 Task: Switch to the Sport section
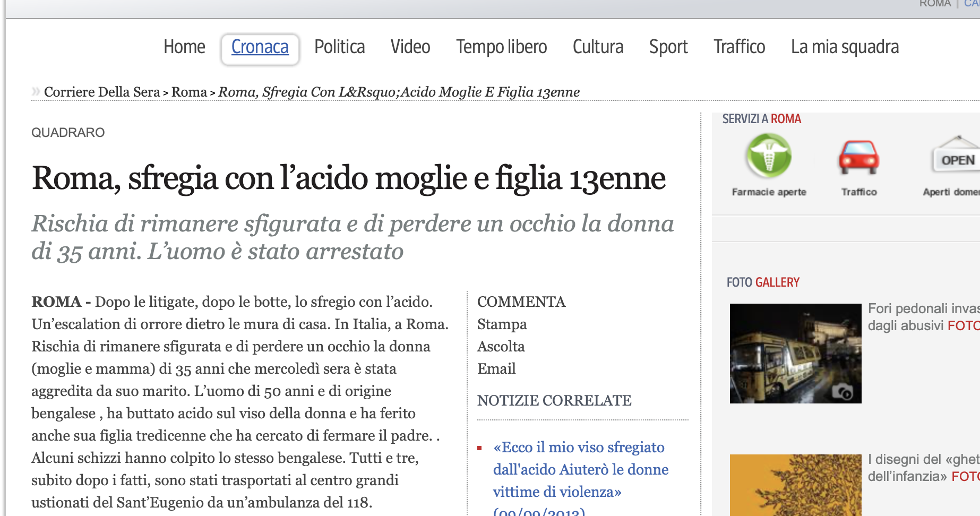pos(668,47)
